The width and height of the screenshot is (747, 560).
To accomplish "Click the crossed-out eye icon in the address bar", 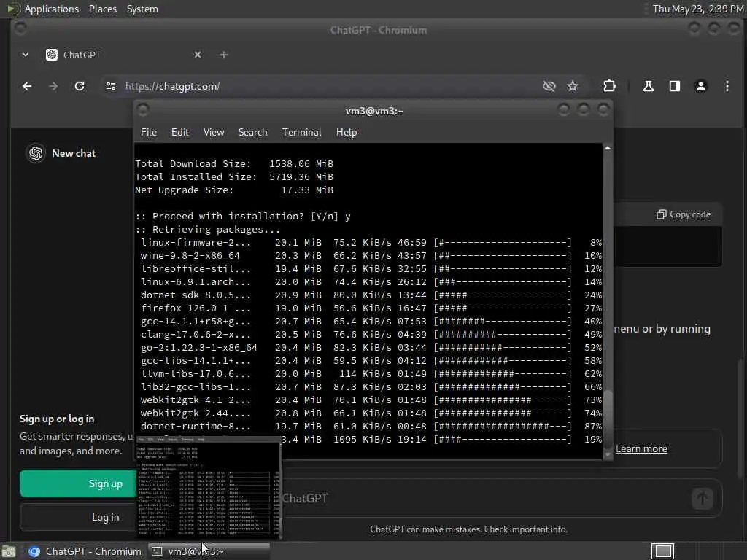I will pos(549,86).
